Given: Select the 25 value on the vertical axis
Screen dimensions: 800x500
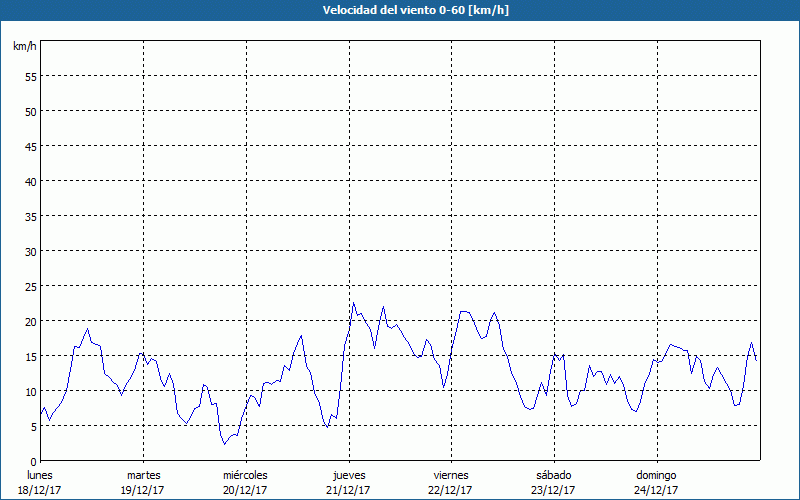Looking at the screenshot, I should click(x=30, y=286).
